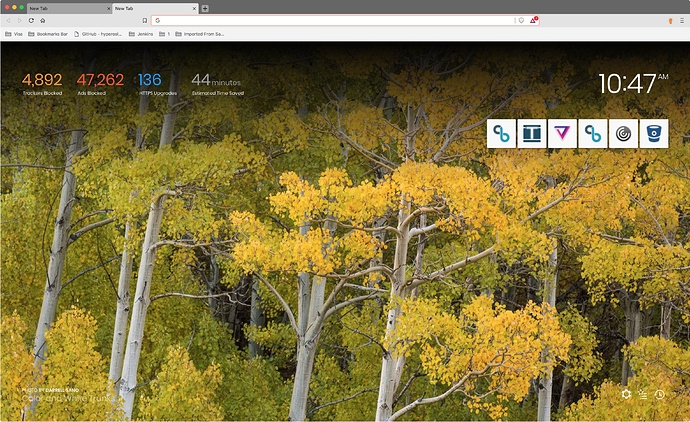Viewport: 690px width, 422px height.
Task: Open the Brave Shields lion icon
Action: pos(521,20)
